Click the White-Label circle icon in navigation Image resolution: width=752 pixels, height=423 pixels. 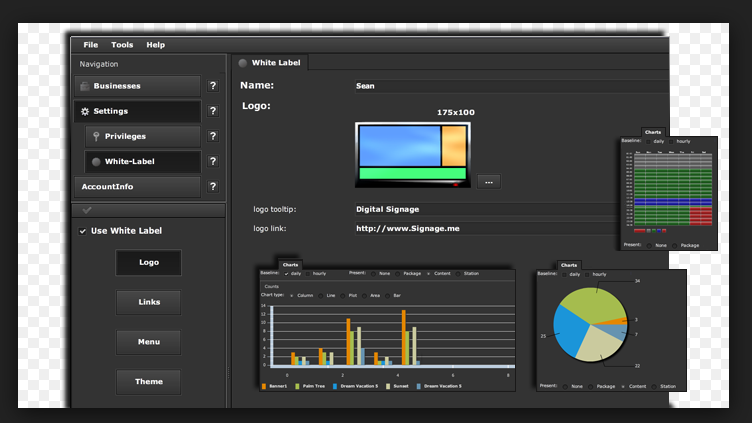[x=96, y=162]
